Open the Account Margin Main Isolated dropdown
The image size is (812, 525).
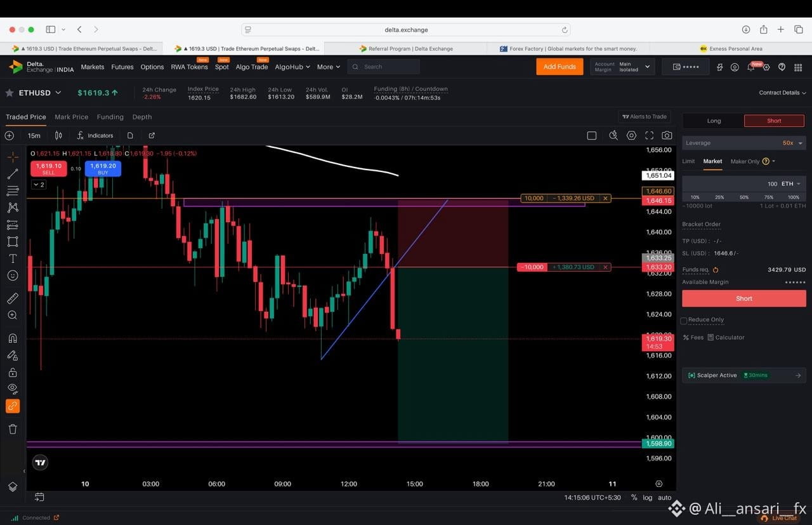pyautogui.click(x=622, y=67)
